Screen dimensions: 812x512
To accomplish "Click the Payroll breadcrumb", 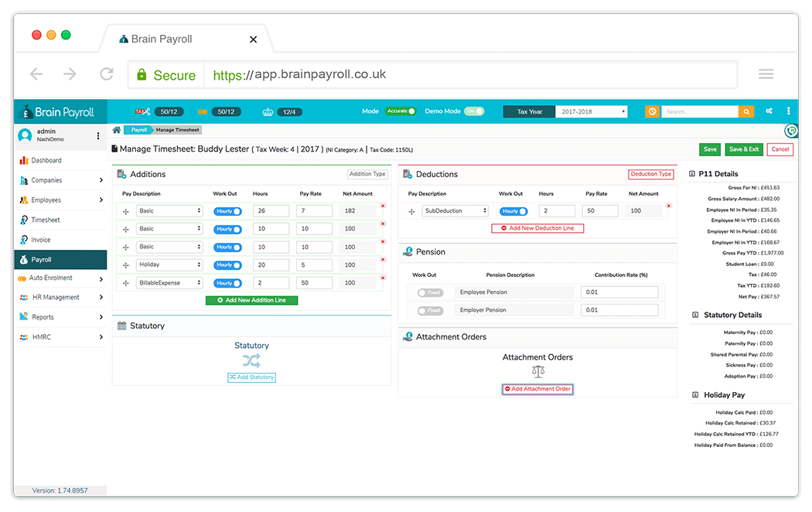I will pos(138,130).
